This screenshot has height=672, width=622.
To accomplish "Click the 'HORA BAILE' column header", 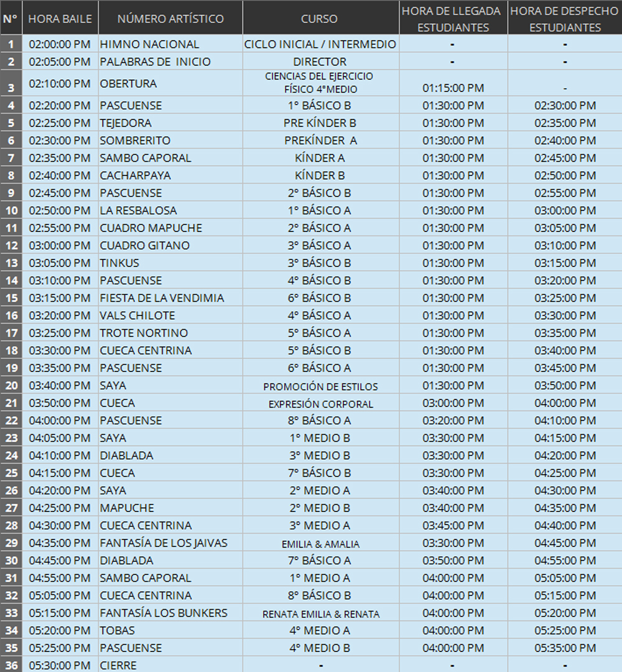I will [60, 18].
